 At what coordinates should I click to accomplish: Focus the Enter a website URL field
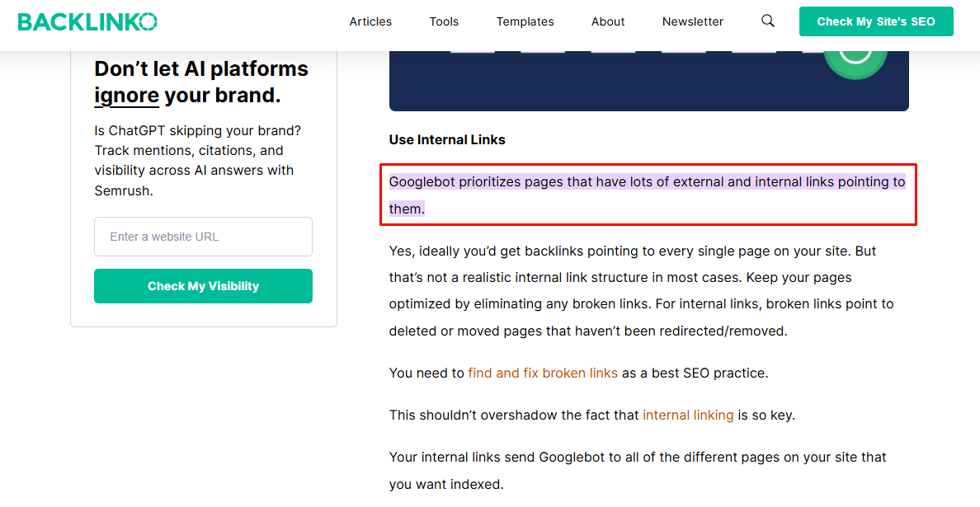tap(203, 237)
